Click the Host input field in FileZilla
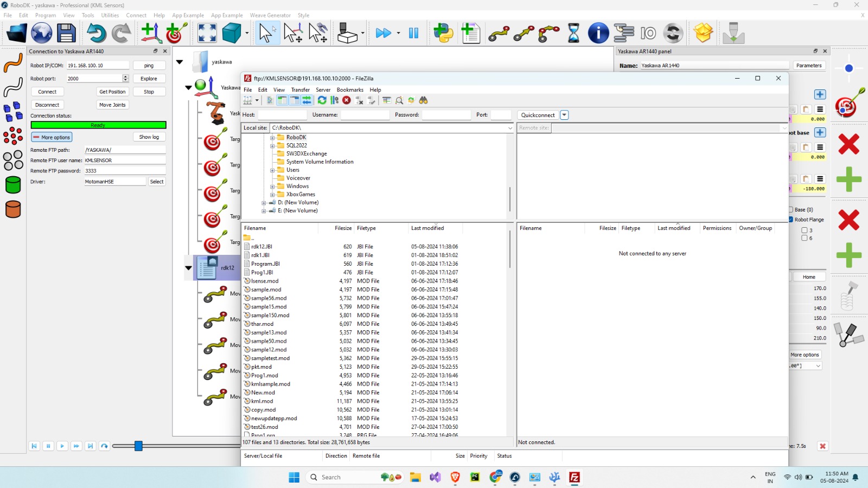Image resolution: width=868 pixels, height=488 pixels. pyautogui.click(x=282, y=115)
